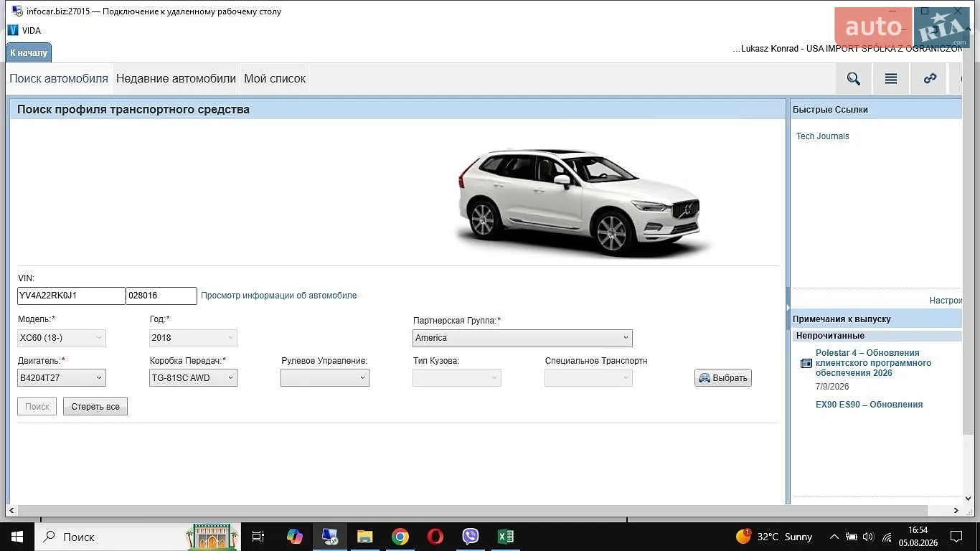Open Google Chrome from the taskbar

(x=400, y=537)
